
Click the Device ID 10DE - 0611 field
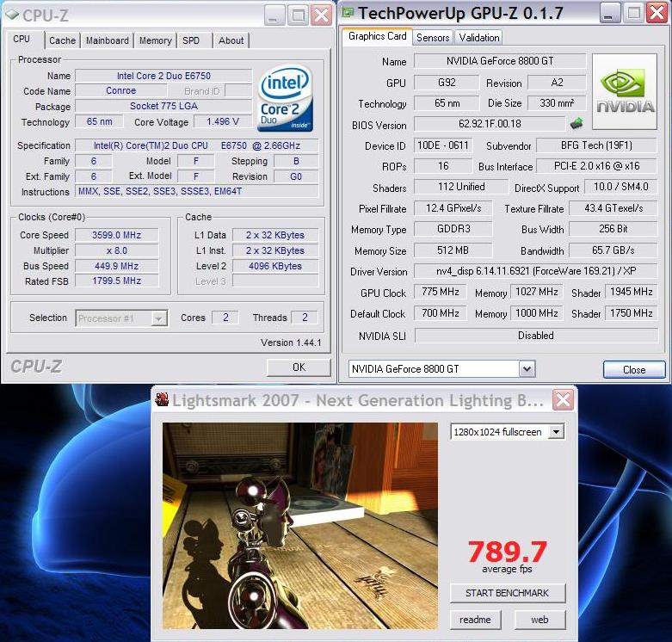coord(443,145)
